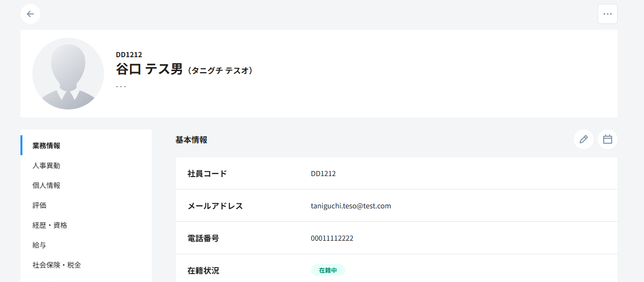The width and height of the screenshot is (644, 282).
Task: Select the 給与 sidebar item
Action: click(x=39, y=245)
